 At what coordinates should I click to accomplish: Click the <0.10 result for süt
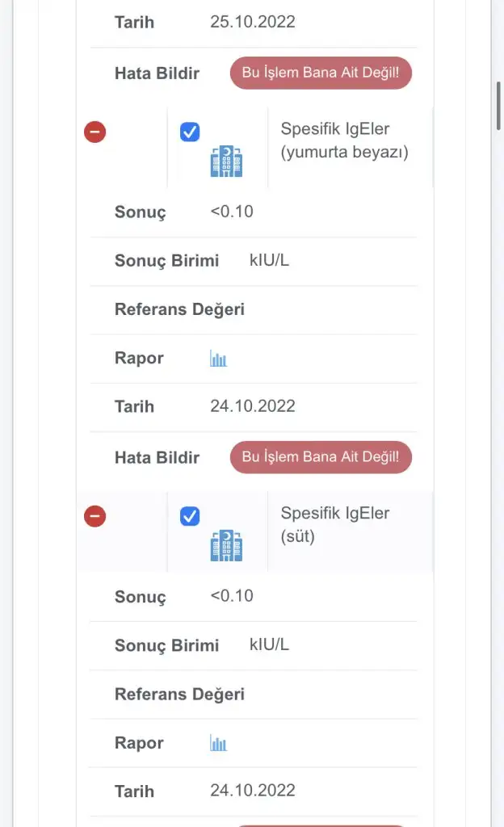coord(232,596)
